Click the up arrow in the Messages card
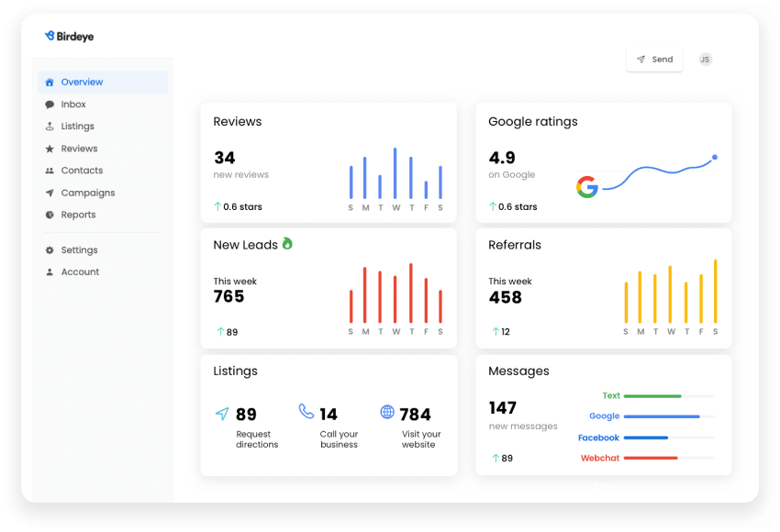The width and height of the screenshot is (780, 532). (496, 458)
